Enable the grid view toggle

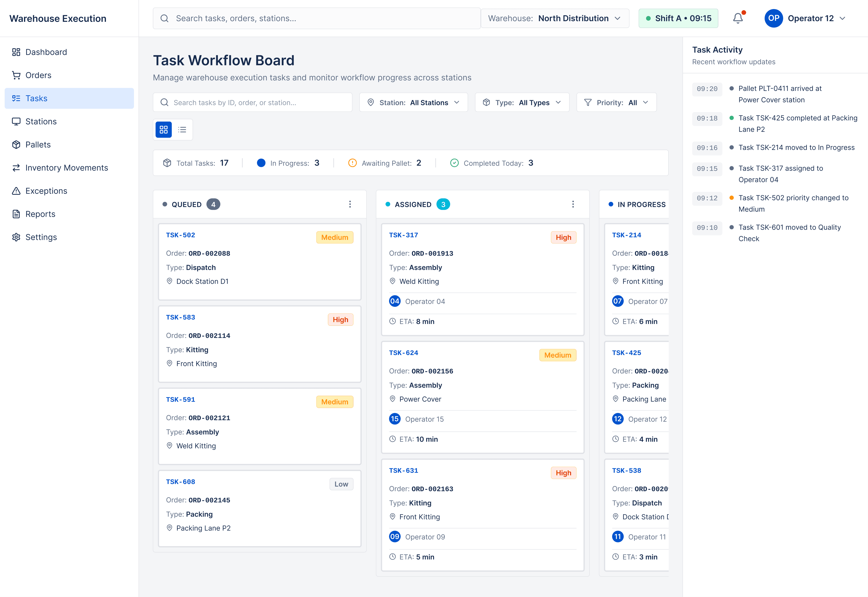coord(163,129)
